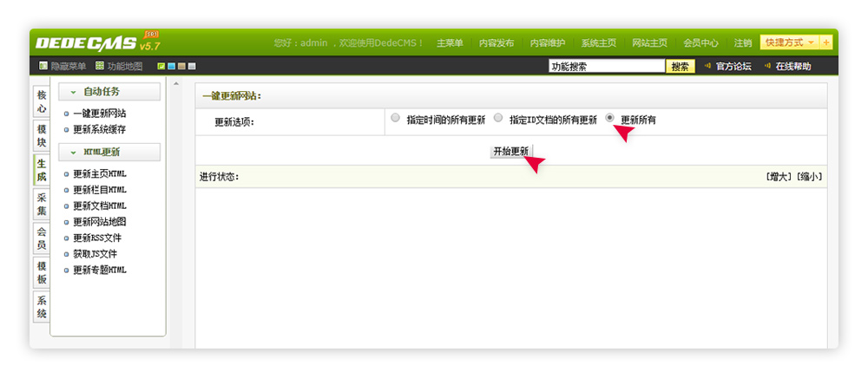Select the 更新所有 radio button

(x=610, y=118)
